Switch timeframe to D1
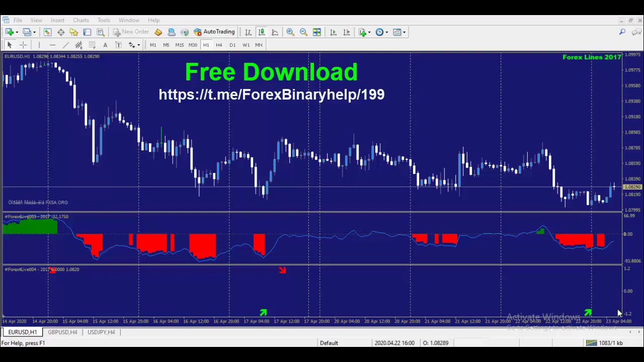Viewport: 644px width, 362px height. pyautogui.click(x=232, y=45)
